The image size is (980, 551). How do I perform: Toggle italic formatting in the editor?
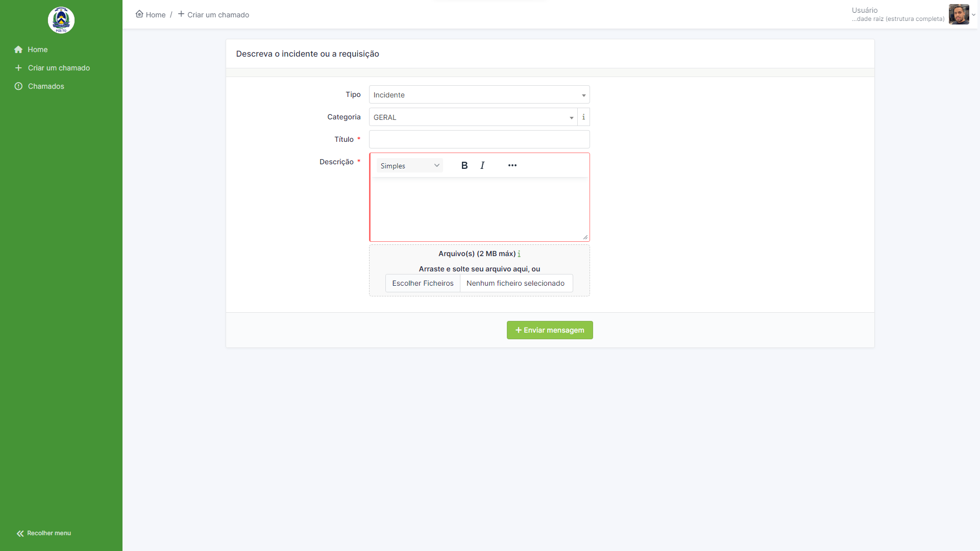(x=482, y=165)
